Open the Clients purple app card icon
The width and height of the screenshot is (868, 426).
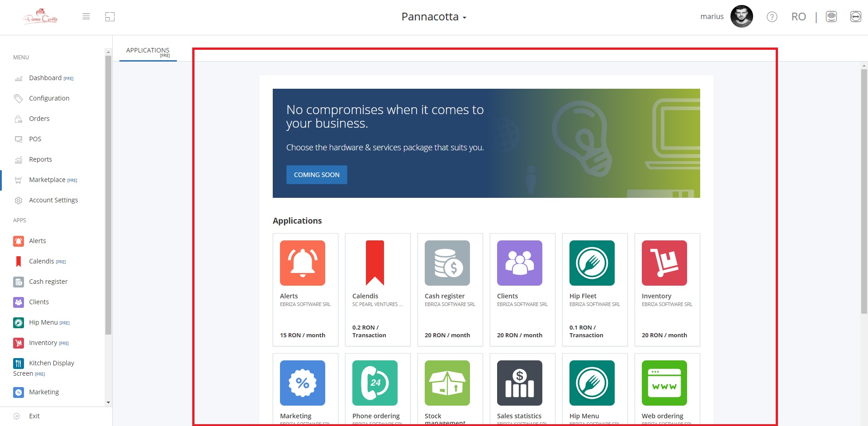(x=519, y=263)
